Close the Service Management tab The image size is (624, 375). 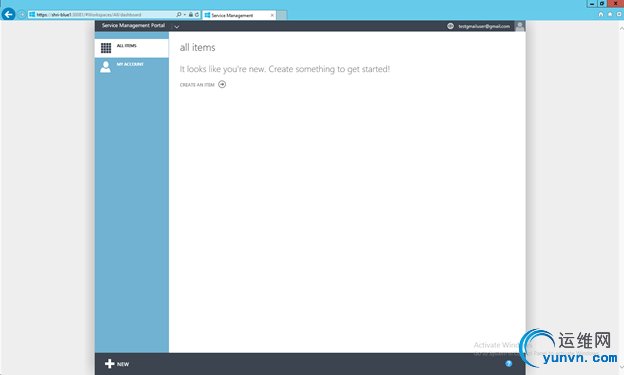click(x=272, y=15)
